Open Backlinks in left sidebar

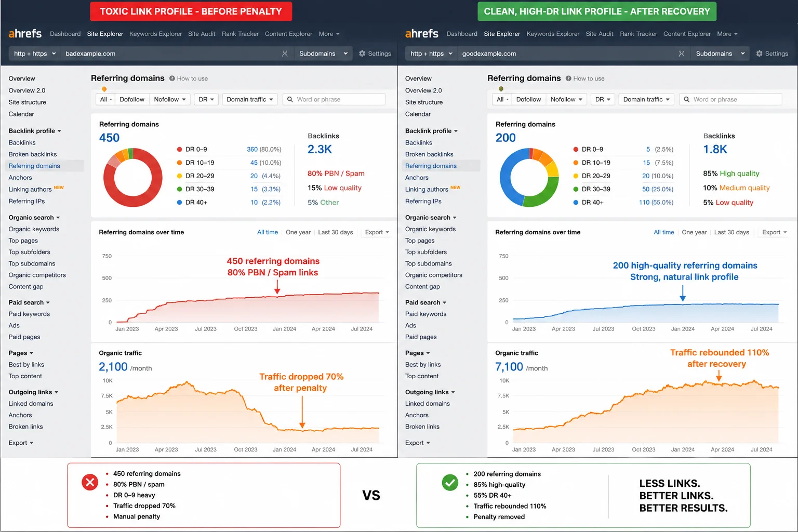tap(22, 143)
